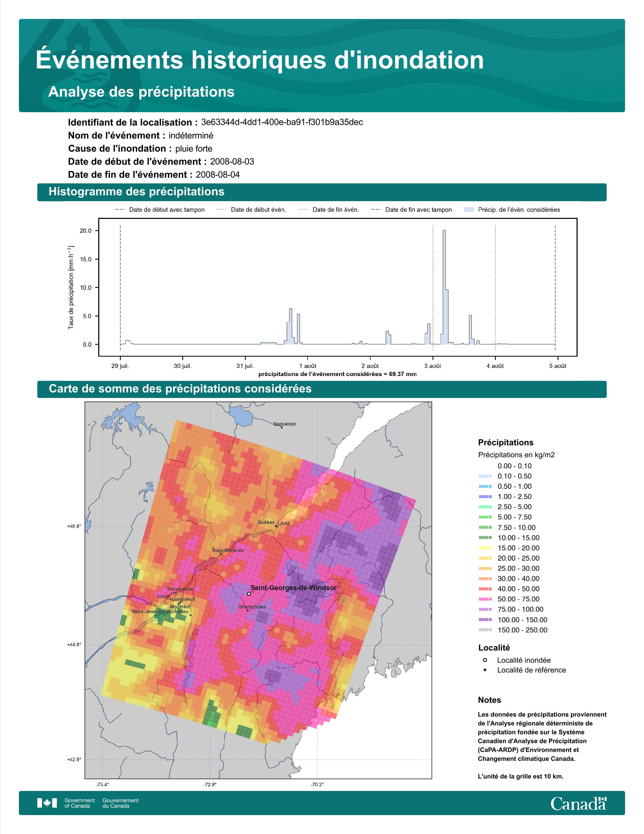Click the main title Événements historiques d'inondation
Image resolution: width=644 pixels, height=834 pixels.
coord(260,60)
